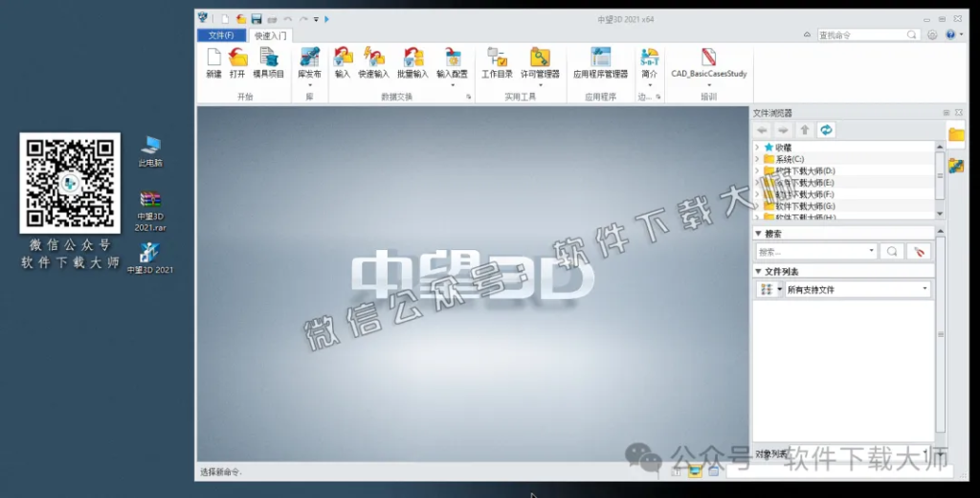Open the CAD_BasicCasesStudy dropdown arrow
Viewport: 980px width, 498px height.
[x=709, y=85]
